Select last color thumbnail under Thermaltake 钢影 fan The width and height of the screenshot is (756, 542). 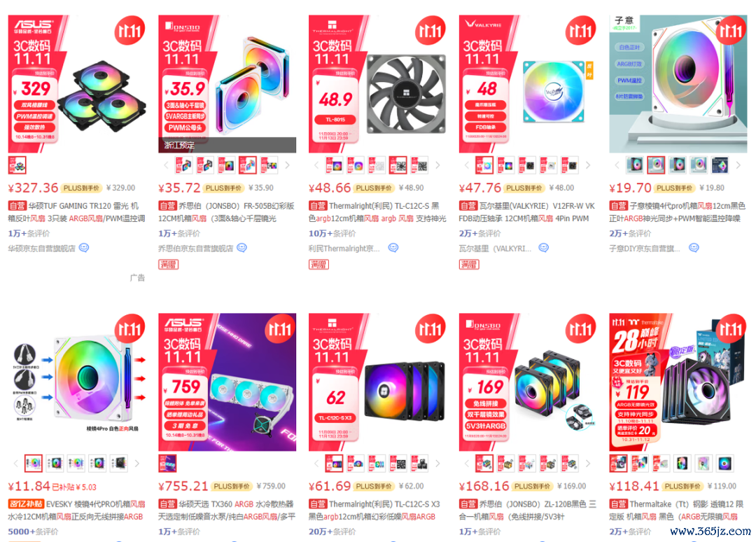click(724, 464)
